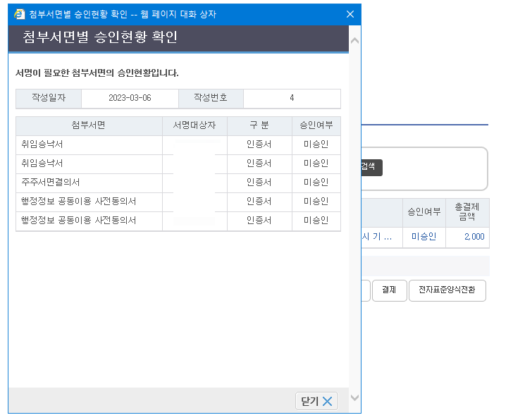Screen dimensions: 513x420
Task: Click the scrollbar up arrow in the dialog
Action: point(354,41)
